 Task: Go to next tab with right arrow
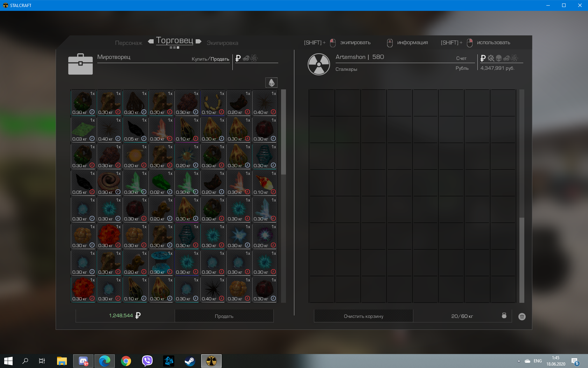[x=198, y=41]
